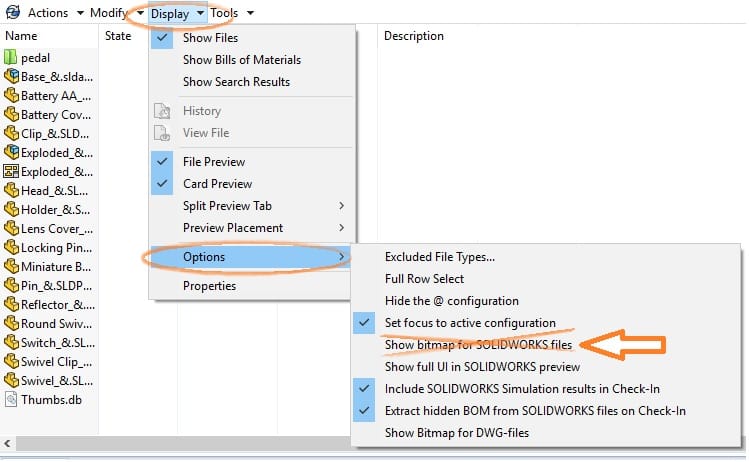Click the View File icon
749x462 pixels.
tap(162, 133)
